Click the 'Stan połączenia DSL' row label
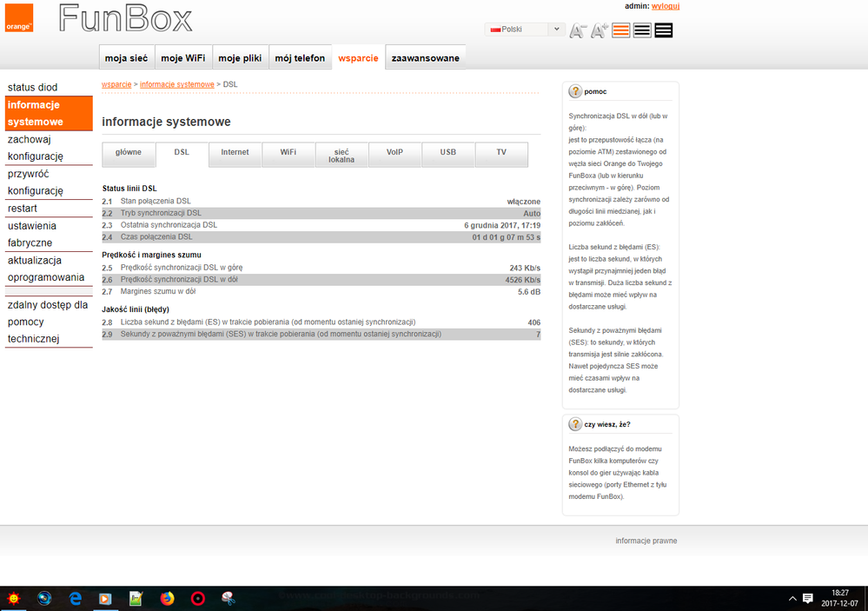 [156, 201]
